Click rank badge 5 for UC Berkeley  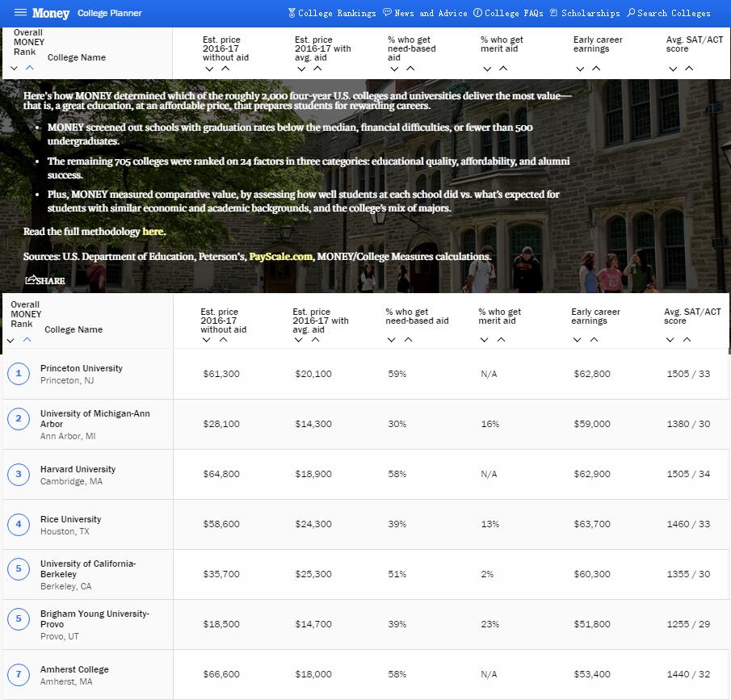[x=19, y=568]
